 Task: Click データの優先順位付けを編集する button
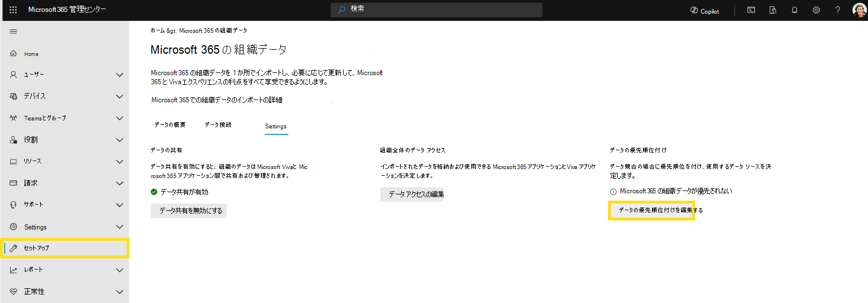click(652, 210)
